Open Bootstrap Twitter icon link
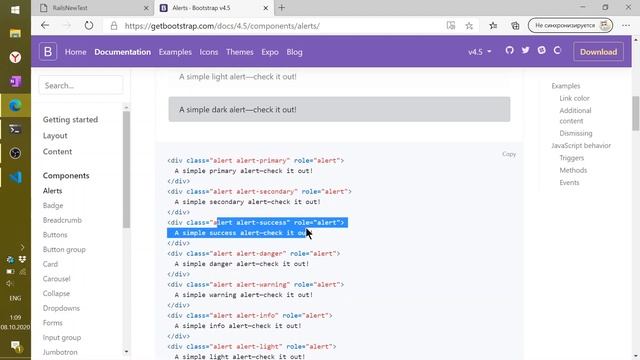The height and width of the screenshot is (360, 640). [x=525, y=50]
